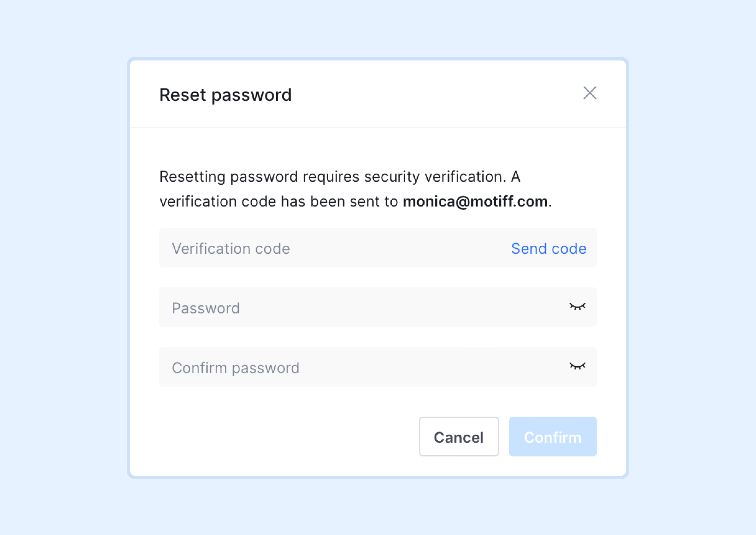Click the Reset password dialog title
Screen dimensions: 756x535
pos(226,95)
